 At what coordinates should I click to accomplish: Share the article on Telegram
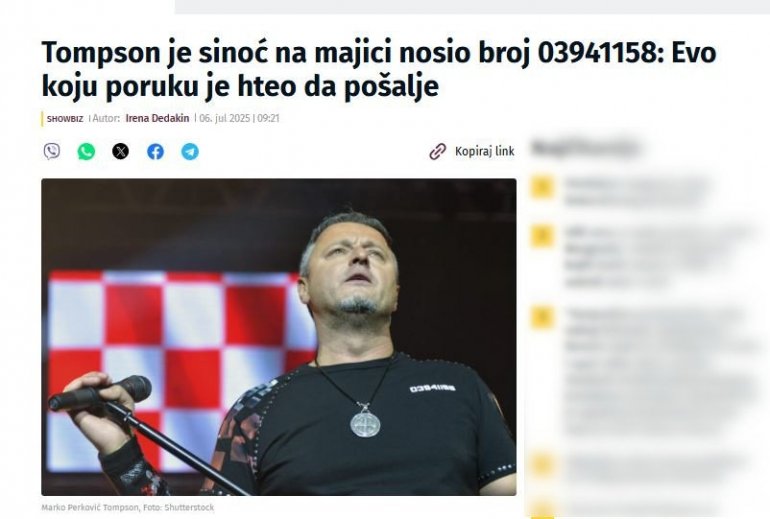[190, 151]
